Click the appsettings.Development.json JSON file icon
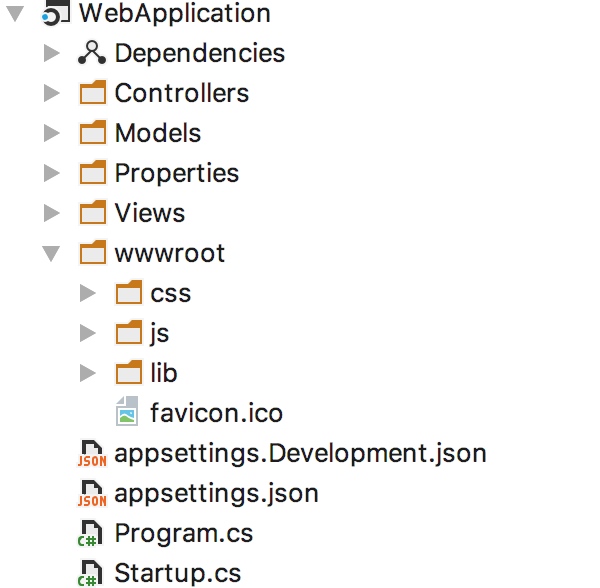This screenshot has height=588, width=600. [92, 453]
